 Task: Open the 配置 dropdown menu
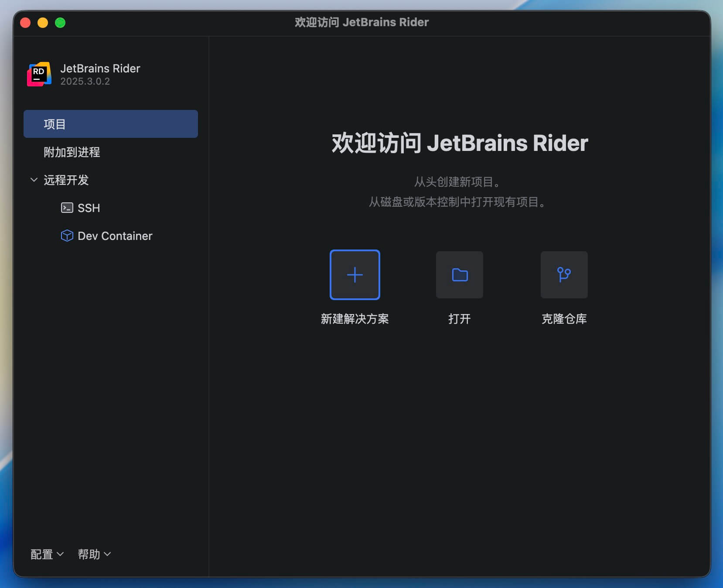(47, 554)
